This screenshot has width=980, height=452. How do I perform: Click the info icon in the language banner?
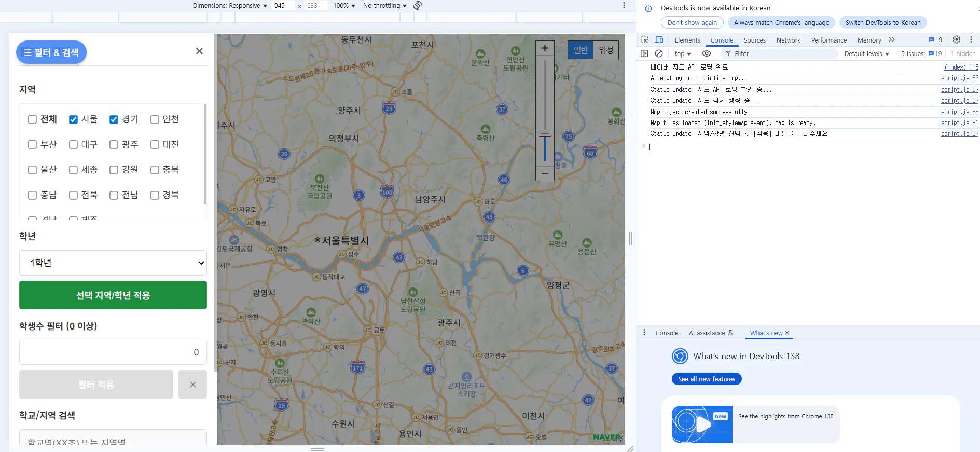pos(648,8)
